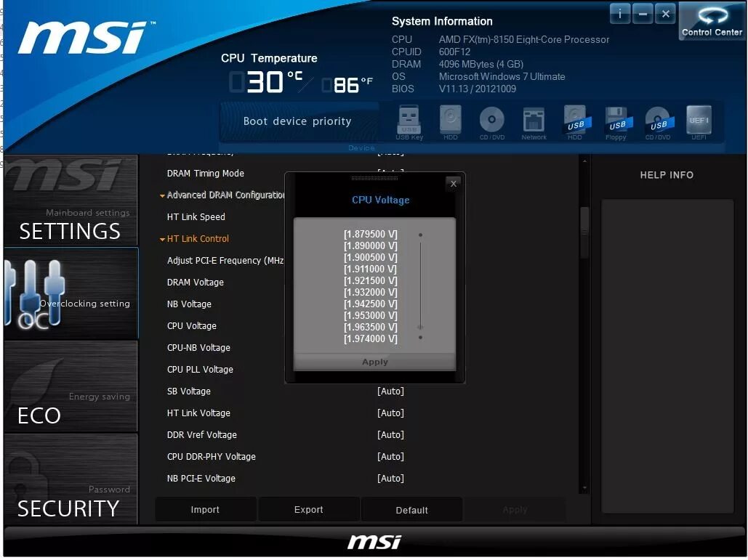Click settings list scroll-up arrow
748x560 pixels.
584,161
